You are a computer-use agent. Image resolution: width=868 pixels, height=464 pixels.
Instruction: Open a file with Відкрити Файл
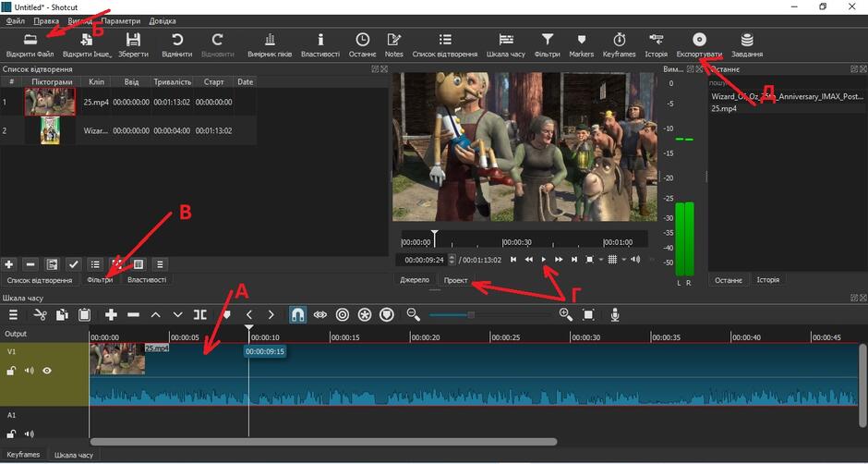[x=30, y=45]
